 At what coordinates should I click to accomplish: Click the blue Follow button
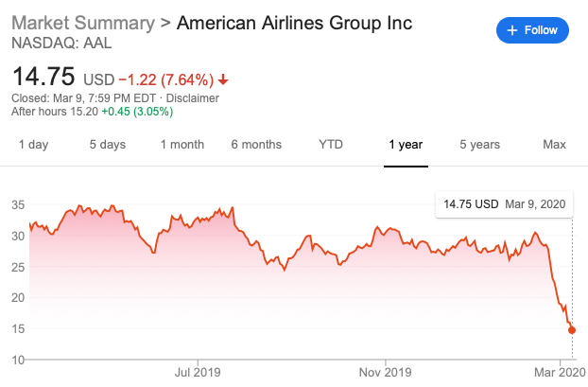533,30
